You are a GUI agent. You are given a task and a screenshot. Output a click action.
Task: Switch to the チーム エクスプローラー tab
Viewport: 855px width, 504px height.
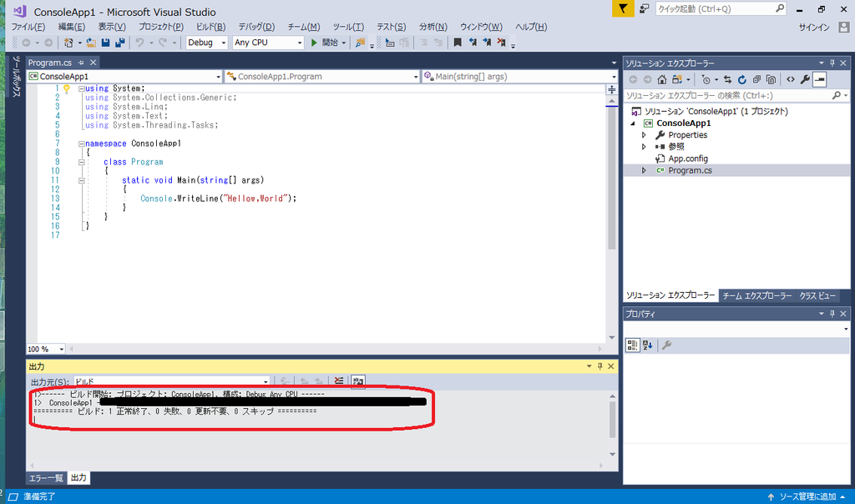click(756, 295)
